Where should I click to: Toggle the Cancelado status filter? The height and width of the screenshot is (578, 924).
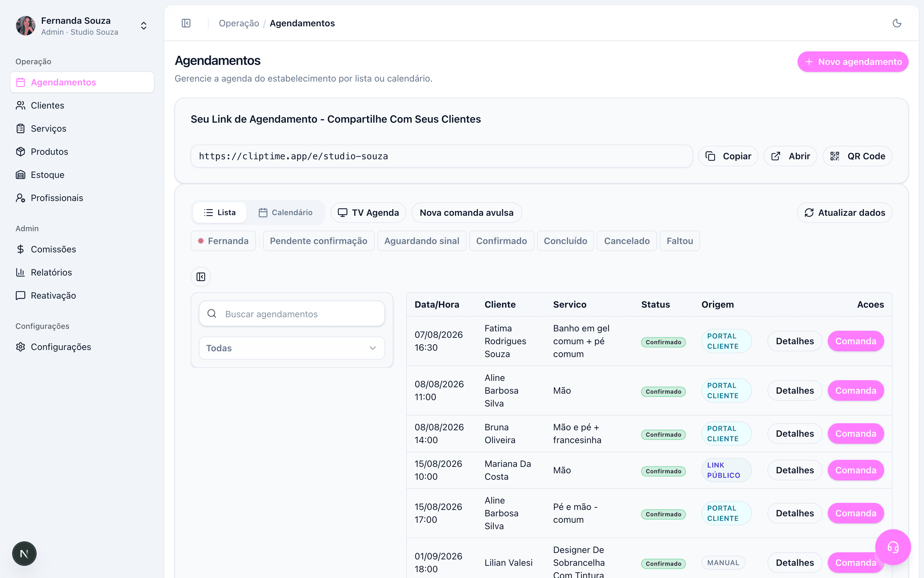(627, 241)
